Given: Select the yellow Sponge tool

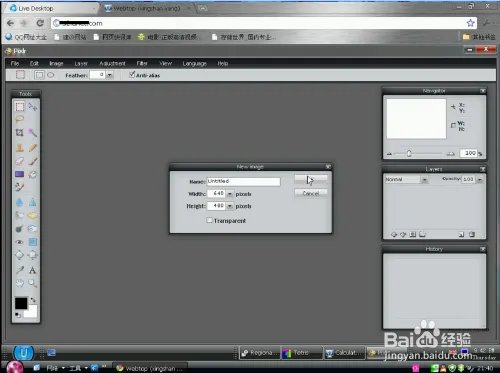Looking at the screenshot, I should tap(33, 215).
